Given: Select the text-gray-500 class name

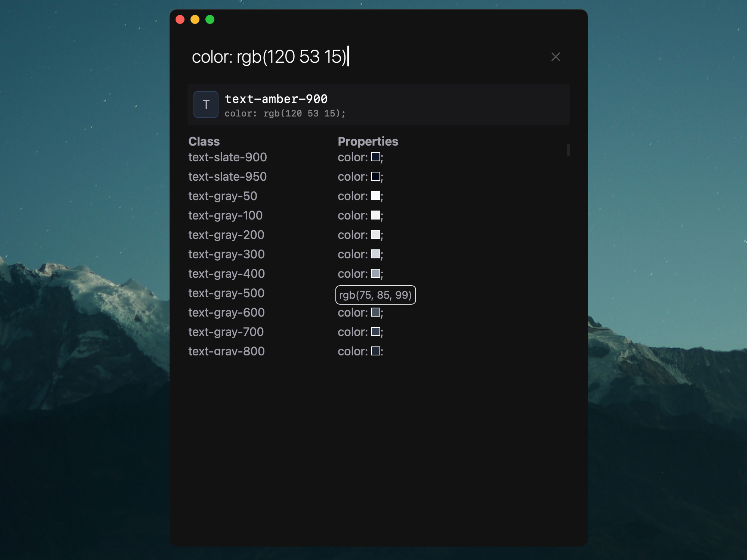Looking at the screenshot, I should click(x=226, y=293).
